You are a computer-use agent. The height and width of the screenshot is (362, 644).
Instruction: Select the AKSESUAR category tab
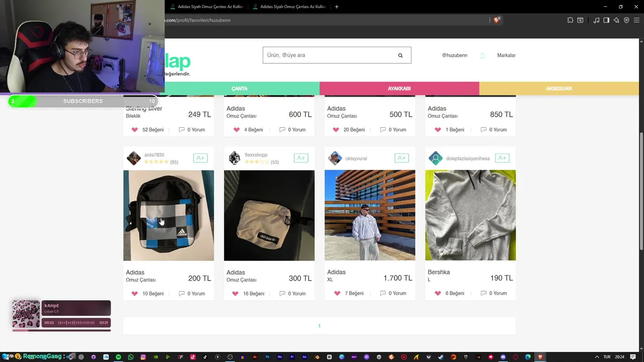tap(559, 88)
